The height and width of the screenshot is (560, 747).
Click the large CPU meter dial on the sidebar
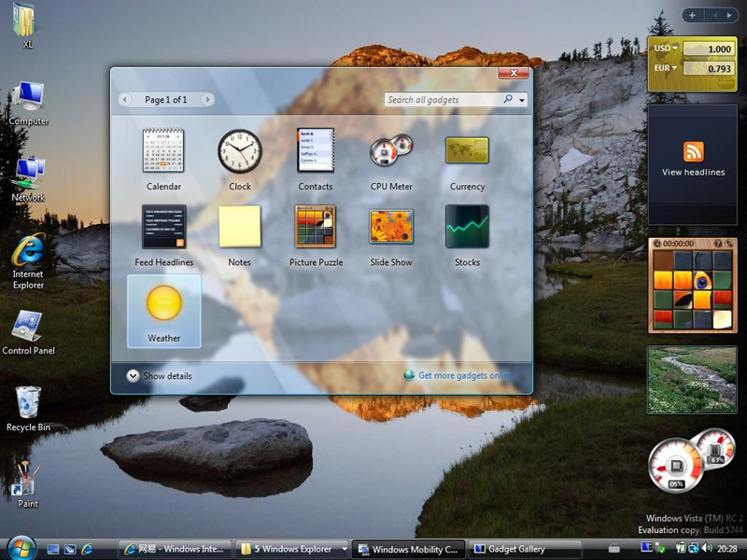[x=675, y=465]
